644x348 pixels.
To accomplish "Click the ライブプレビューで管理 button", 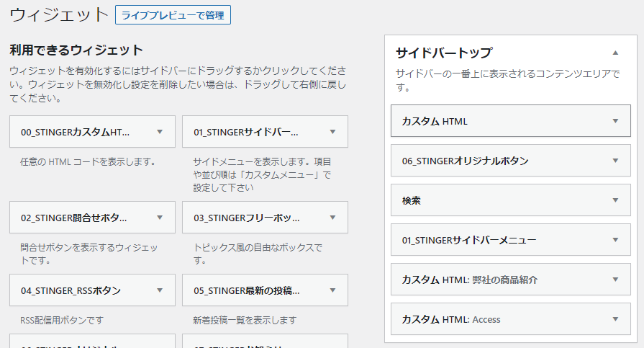I will pyautogui.click(x=173, y=15).
